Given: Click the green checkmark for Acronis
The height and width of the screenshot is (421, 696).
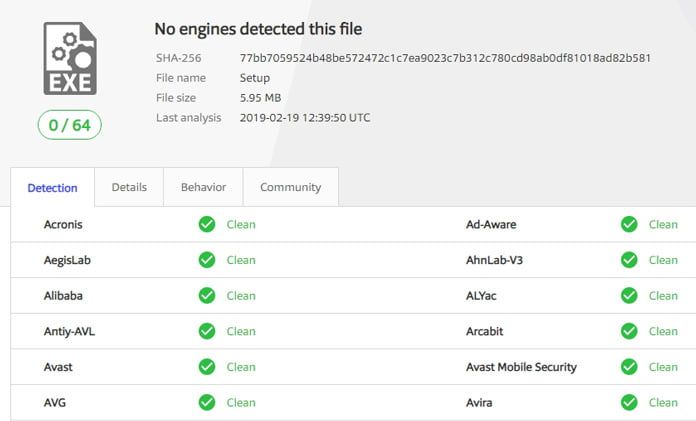Looking at the screenshot, I should (207, 224).
